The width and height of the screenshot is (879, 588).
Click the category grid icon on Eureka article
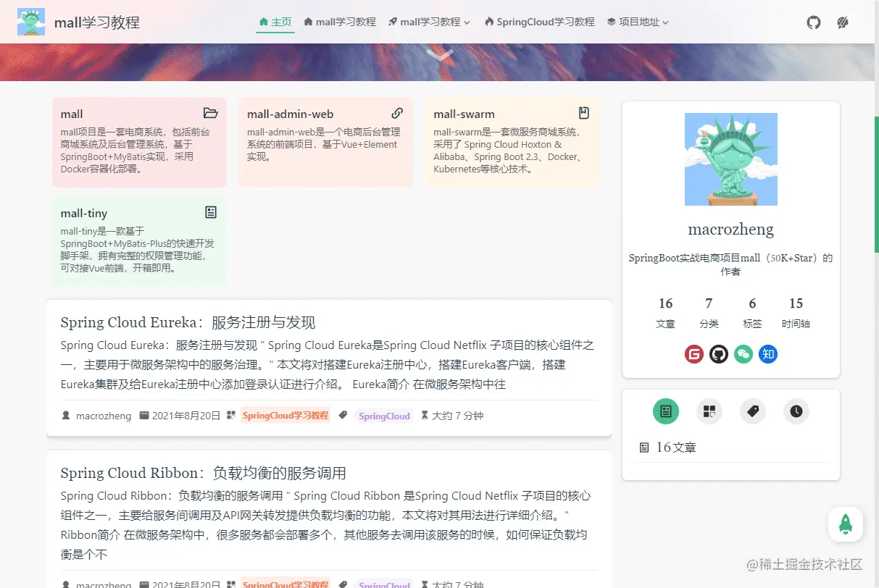pos(231,416)
